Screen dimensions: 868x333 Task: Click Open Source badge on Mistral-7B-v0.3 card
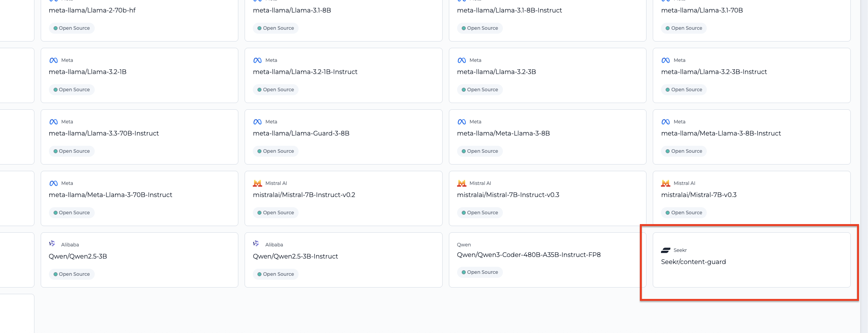(684, 213)
